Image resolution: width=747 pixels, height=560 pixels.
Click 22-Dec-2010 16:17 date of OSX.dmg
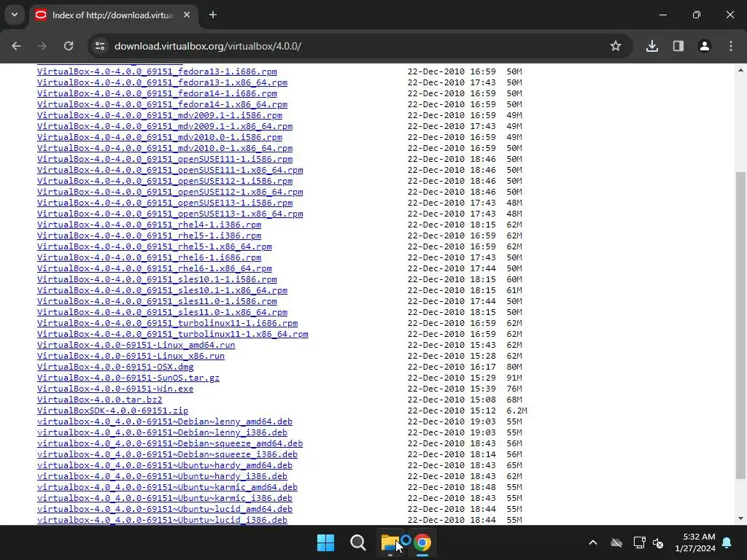pyautogui.click(x=452, y=367)
